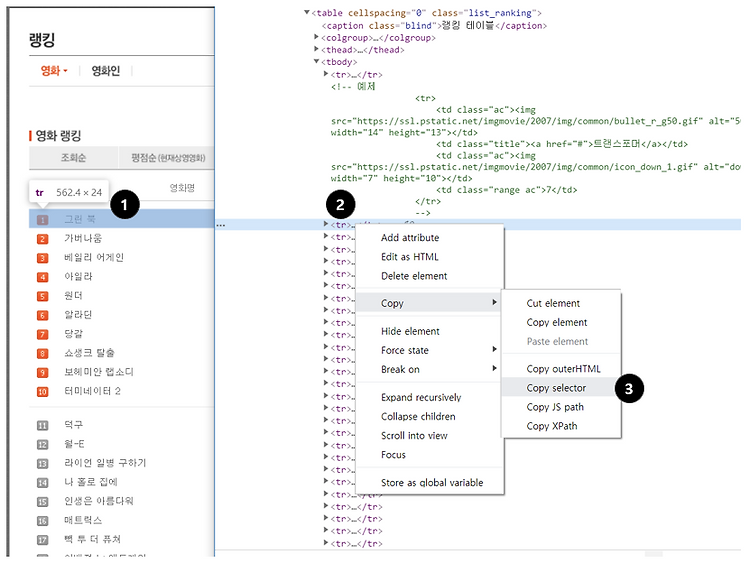Choose Copy XPath
The width and height of the screenshot is (750, 563).
tap(551, 426)
